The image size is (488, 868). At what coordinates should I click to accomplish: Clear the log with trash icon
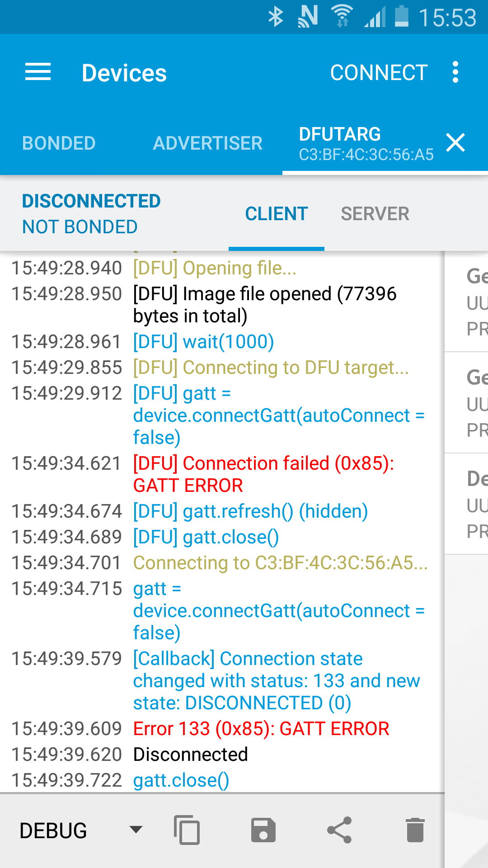[415, 830]
